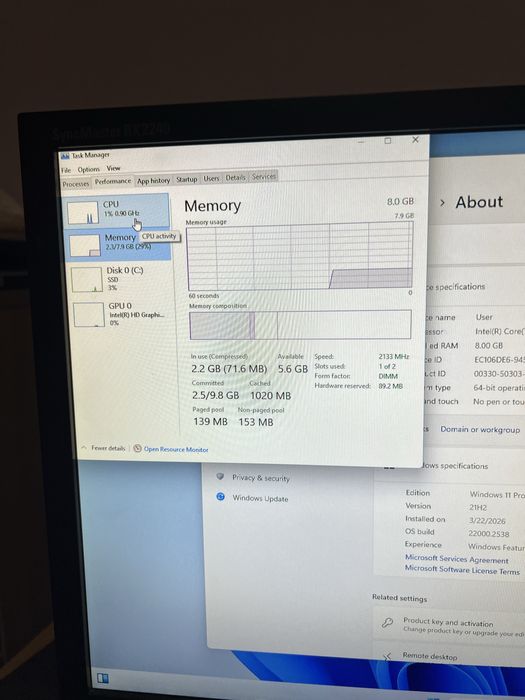This screenshot has height=700, width=525.
Task: Open Resource Monitor link
Action: (x=176, y=450)
